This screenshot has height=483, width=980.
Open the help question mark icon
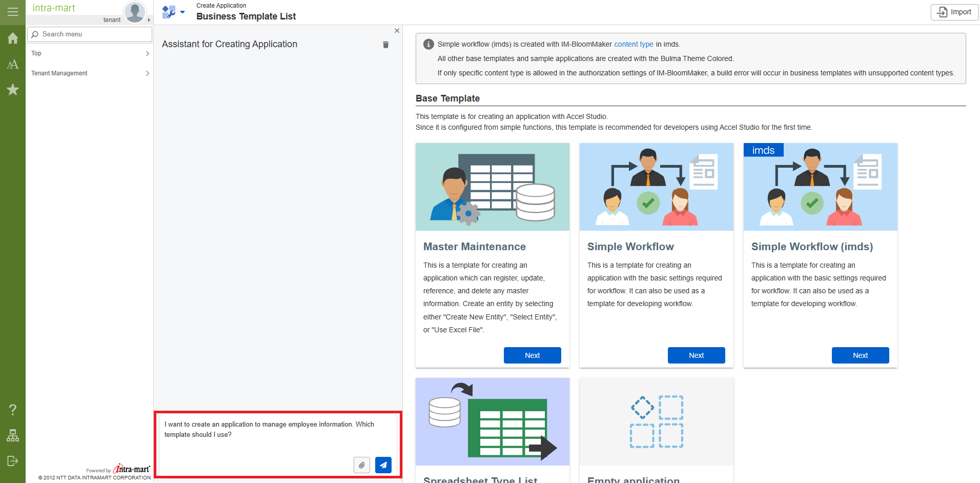pos(12,409)
